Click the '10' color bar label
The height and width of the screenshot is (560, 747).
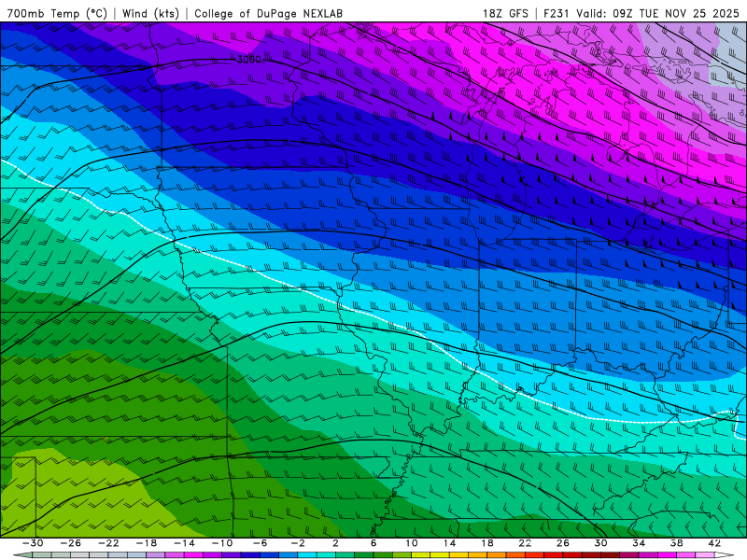(412, 543)
